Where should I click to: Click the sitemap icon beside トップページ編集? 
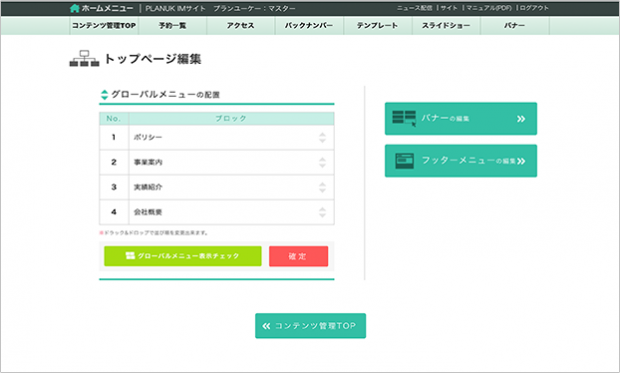(84, 59)
